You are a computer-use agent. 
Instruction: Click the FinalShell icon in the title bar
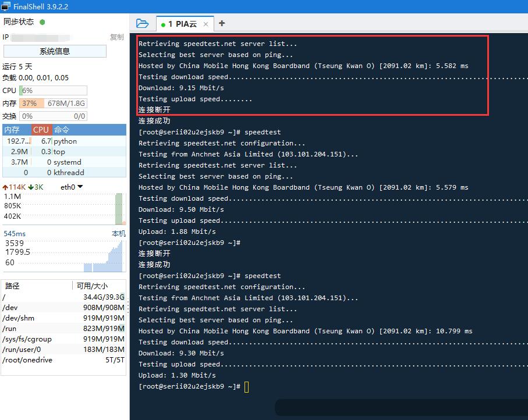point(6,6)
